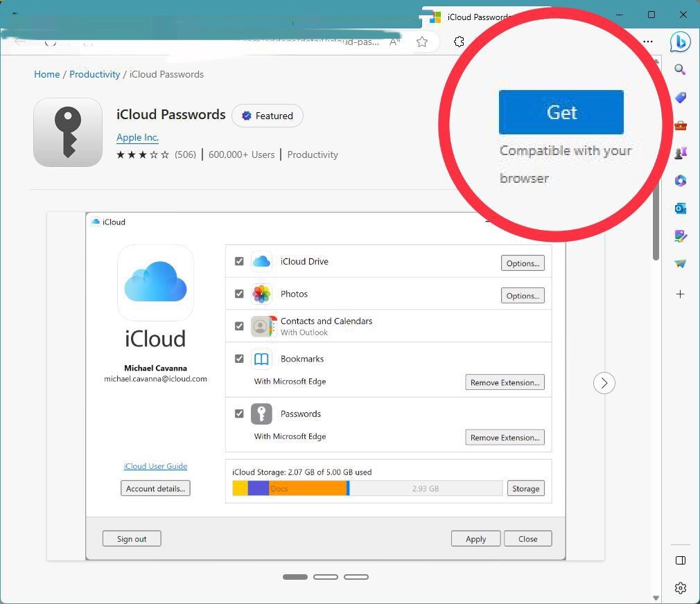Click the Read aloud icon in the address bar
This screenshot has width=700, height=604.
click(x=394, y=42)
